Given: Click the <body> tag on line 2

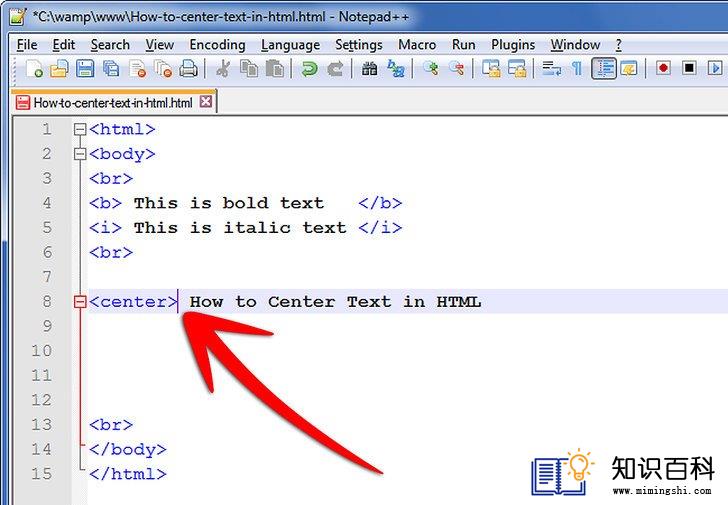Looking at the screenshot, I should click(122, 154).
